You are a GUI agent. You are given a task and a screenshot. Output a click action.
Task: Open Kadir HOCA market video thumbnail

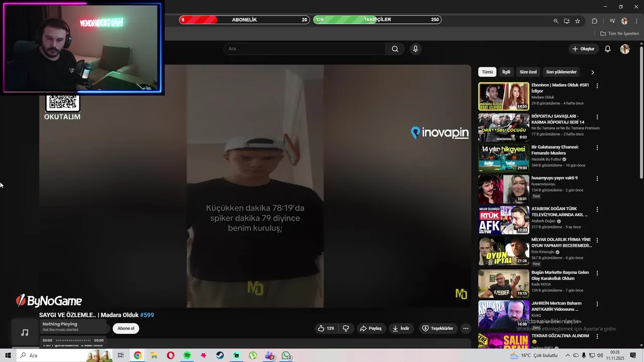click(x=504, y=283)
